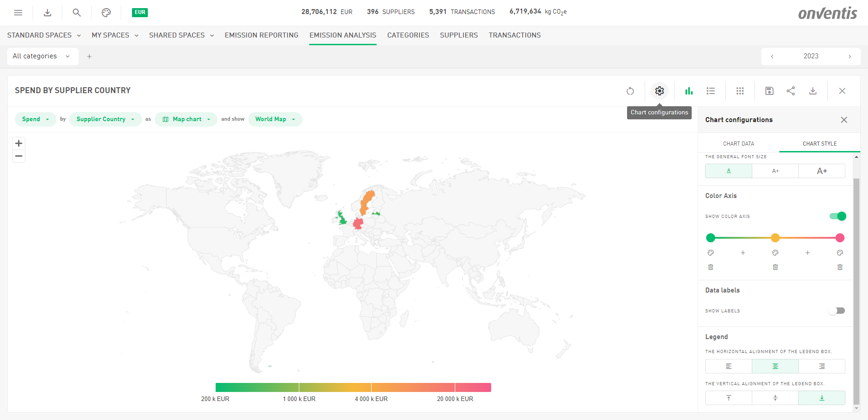Click the EUR currency button
This screenshot has width=868, height=420.
[x=140, y=12]
